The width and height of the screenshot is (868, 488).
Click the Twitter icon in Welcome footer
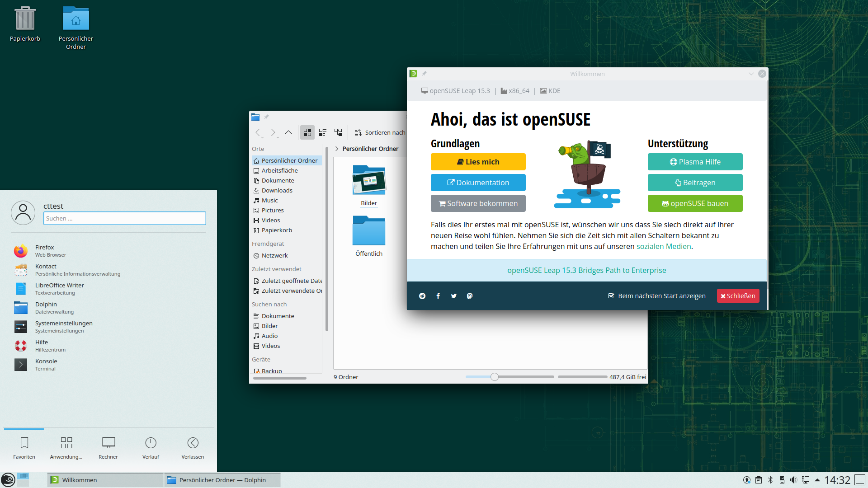[x=454, y=296]
